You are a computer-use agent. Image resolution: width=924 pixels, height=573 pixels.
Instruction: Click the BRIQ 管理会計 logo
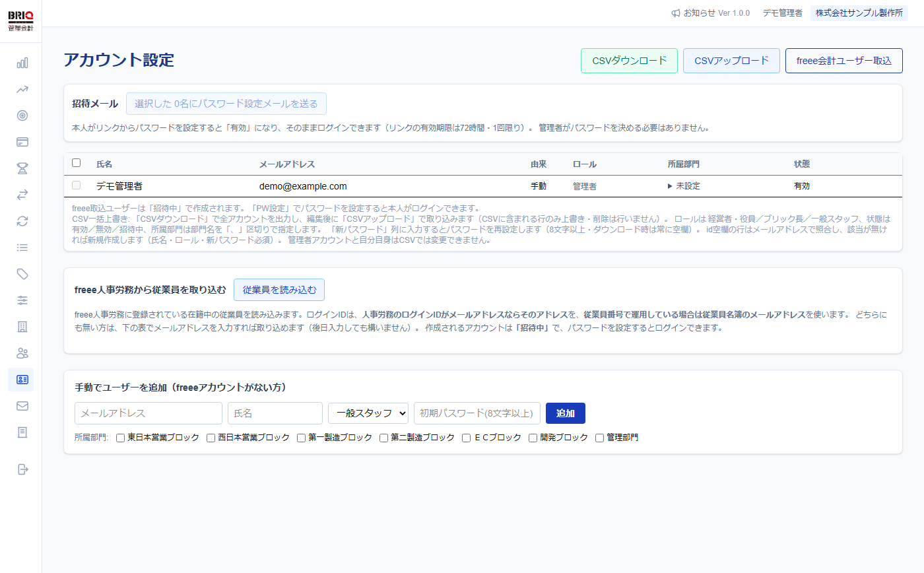tap(20, 21)
